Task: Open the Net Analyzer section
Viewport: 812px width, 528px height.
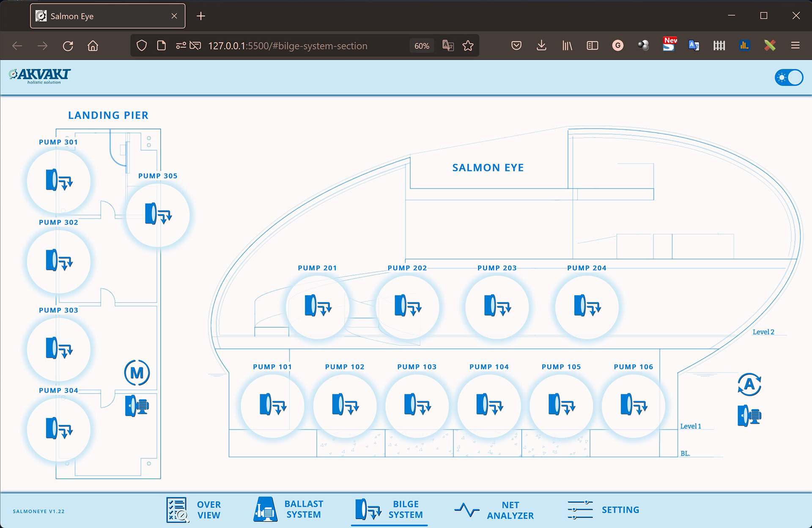Action: point(494,510)
